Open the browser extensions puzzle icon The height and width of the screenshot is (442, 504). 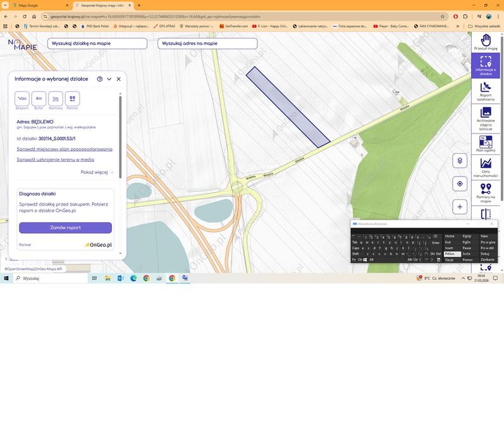click(465, 16)
